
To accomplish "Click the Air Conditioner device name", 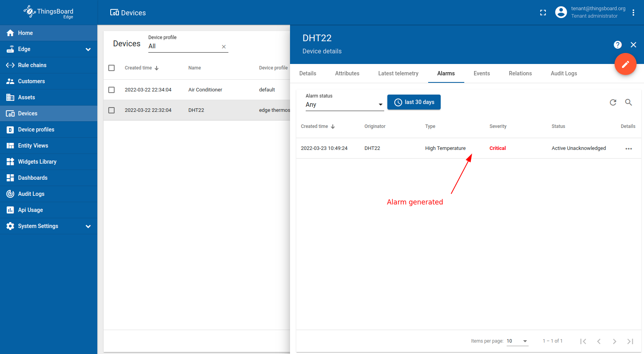I will [x=205, y=90].
